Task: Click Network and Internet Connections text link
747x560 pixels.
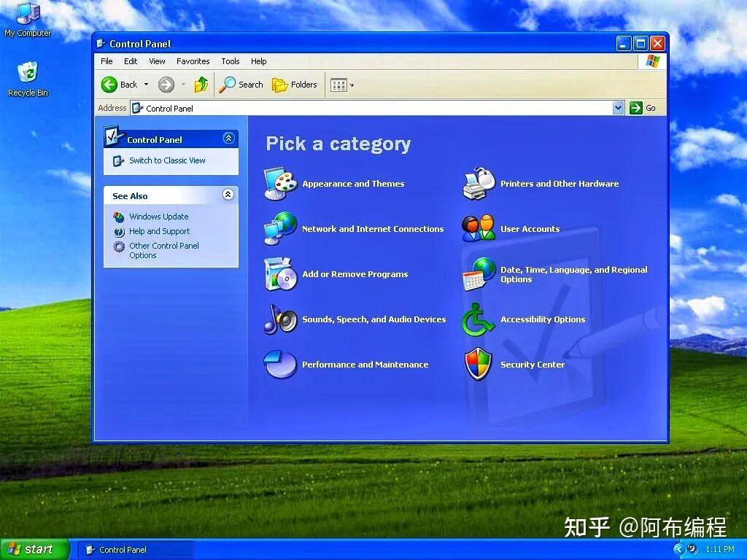Action: (373, 229)
